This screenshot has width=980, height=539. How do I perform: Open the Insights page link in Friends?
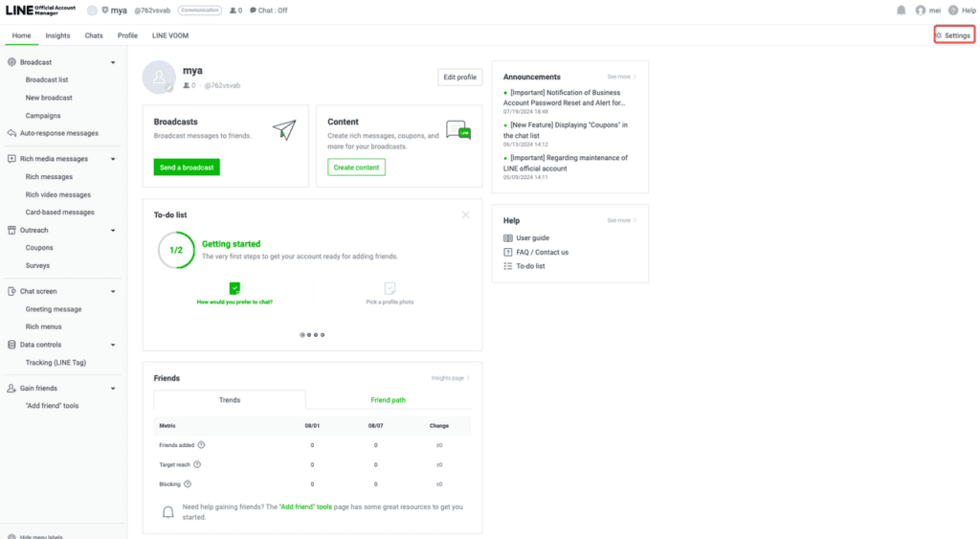pyautogui.click(x=450, y=378)
